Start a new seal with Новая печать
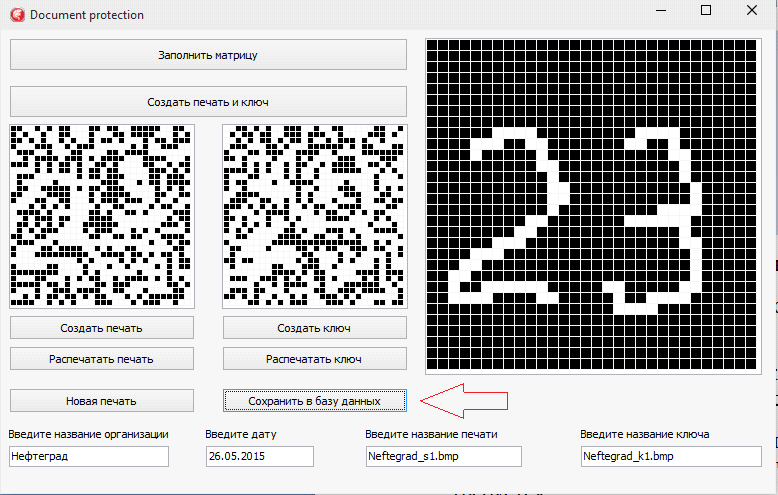This screenshot has height=495, width=778. coord(102,401)
